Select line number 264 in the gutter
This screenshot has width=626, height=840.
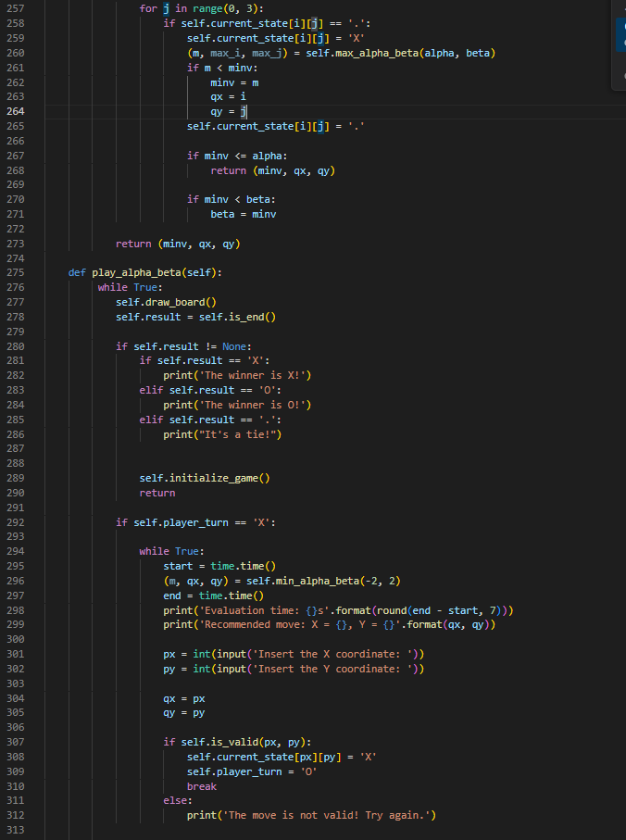coord(16,111)
